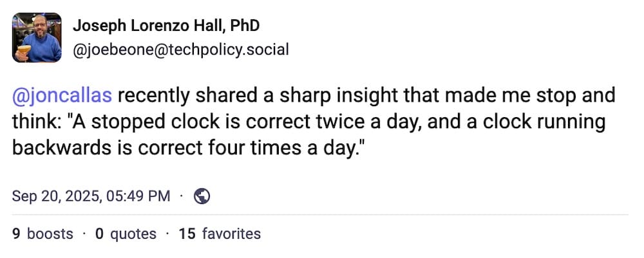The height and width of the screenshot is (258, 644).
Task: Open the Sep 20, 2025 timestamp permalink
Action: 91,196
